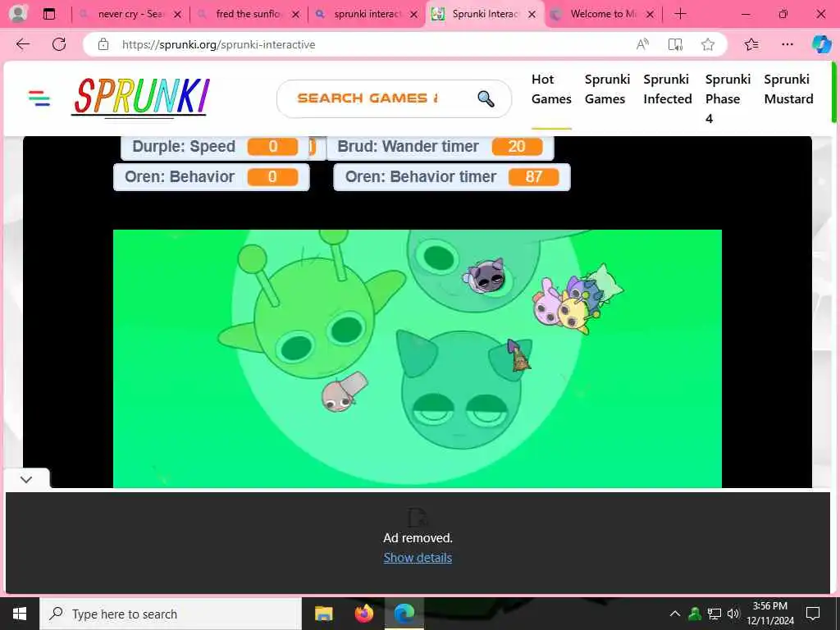
Task: Add this page to favorites star
Action: tap(708, 44)
